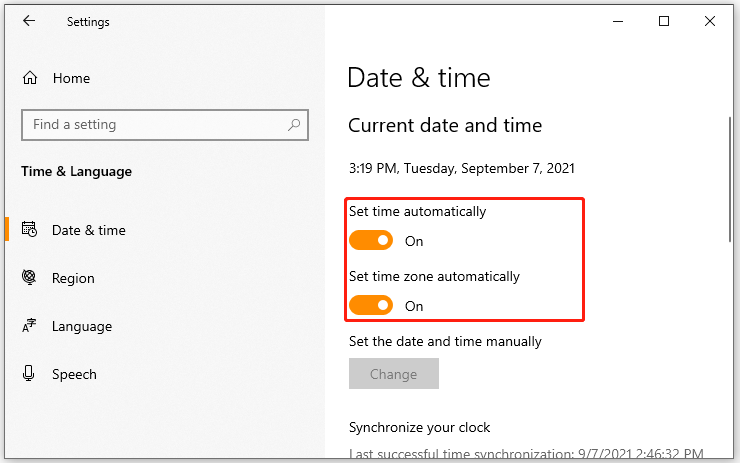The height and width of the screenshot is (463, 740).
Task: Turn off Set time automatically
Action: 371,240
